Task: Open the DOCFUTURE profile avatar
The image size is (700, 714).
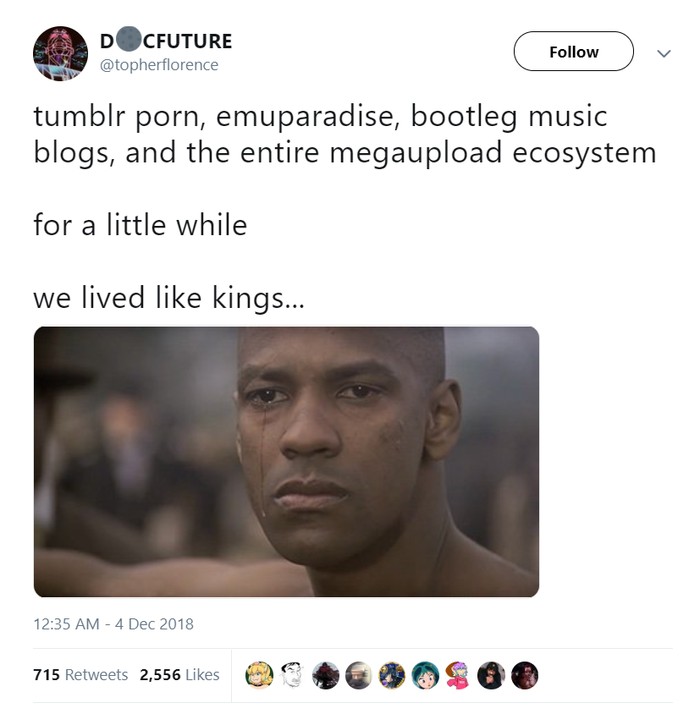Action: pos(60,53)
